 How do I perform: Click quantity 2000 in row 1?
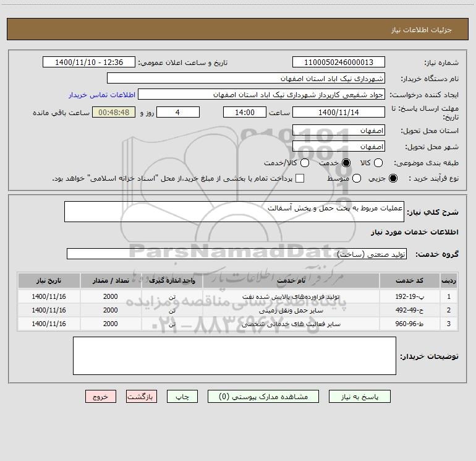[111, 296]
